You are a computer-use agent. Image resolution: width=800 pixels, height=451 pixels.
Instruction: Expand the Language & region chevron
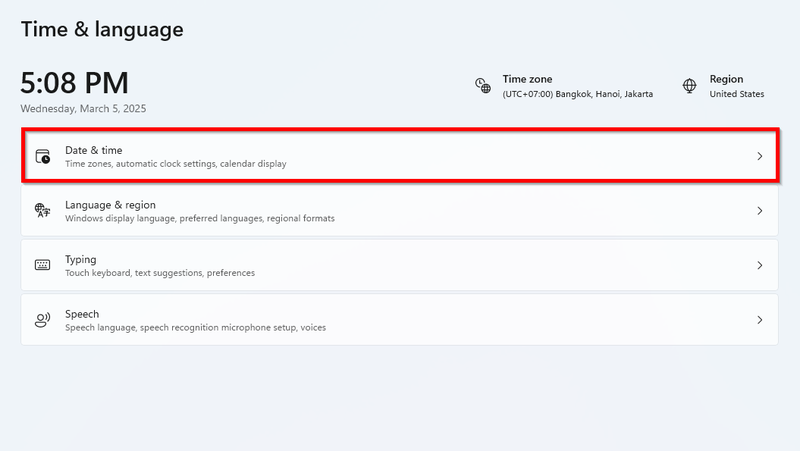pyautogui.click(x=760, y=211)
